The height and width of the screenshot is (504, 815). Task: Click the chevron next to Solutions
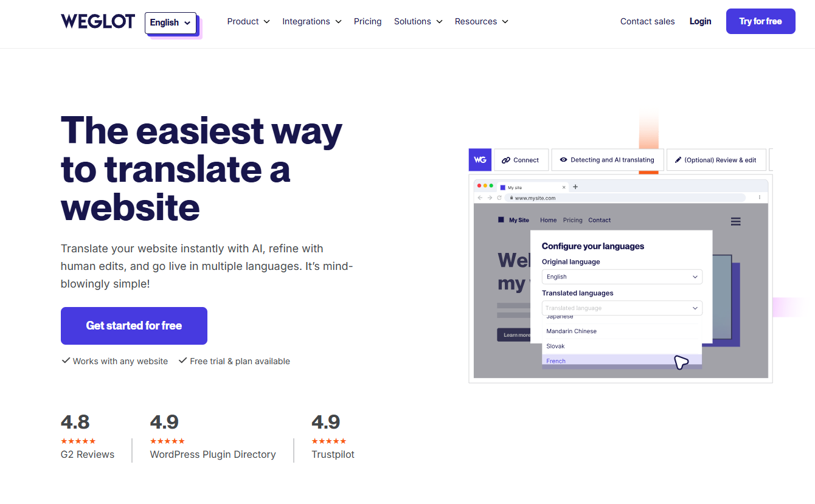(439, 22)
